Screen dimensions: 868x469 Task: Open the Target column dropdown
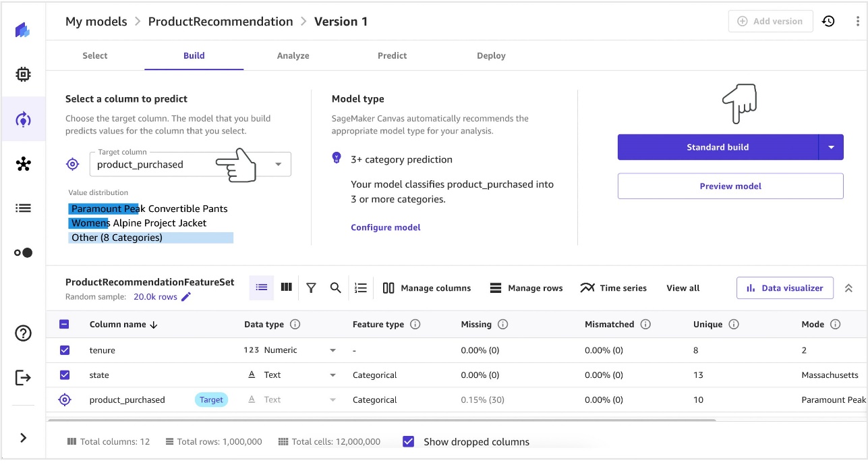click(190, 165)
